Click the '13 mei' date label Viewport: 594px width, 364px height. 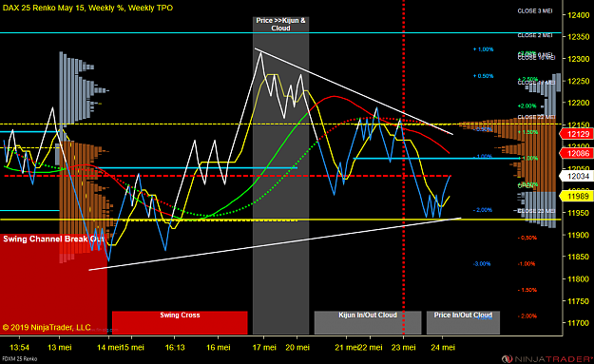pos(60,347)
